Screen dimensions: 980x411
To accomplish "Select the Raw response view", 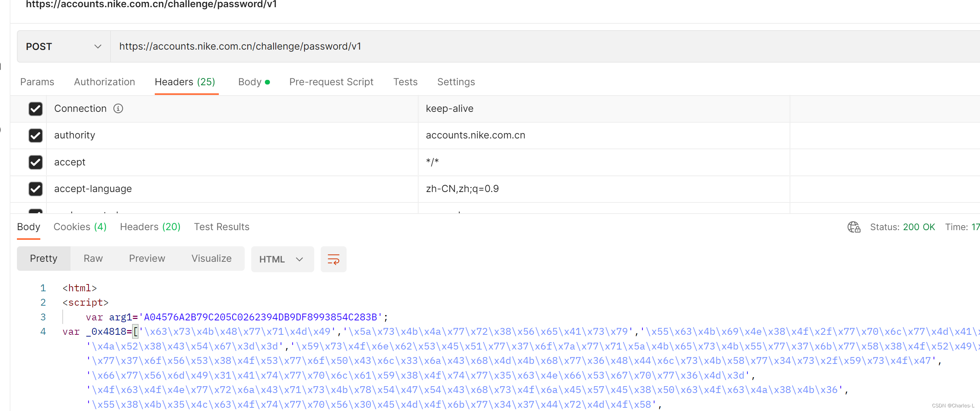I will [x=93, y=259].
